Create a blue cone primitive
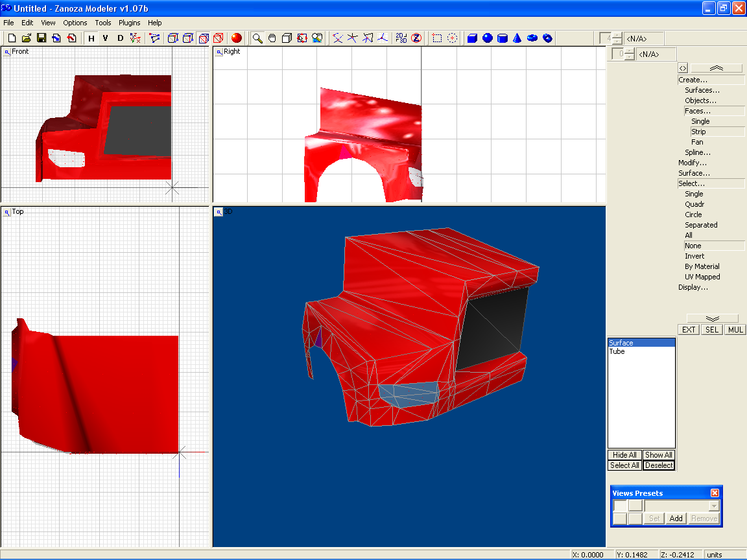Screen dimensions: 747x560 click(x=517, y=38)
